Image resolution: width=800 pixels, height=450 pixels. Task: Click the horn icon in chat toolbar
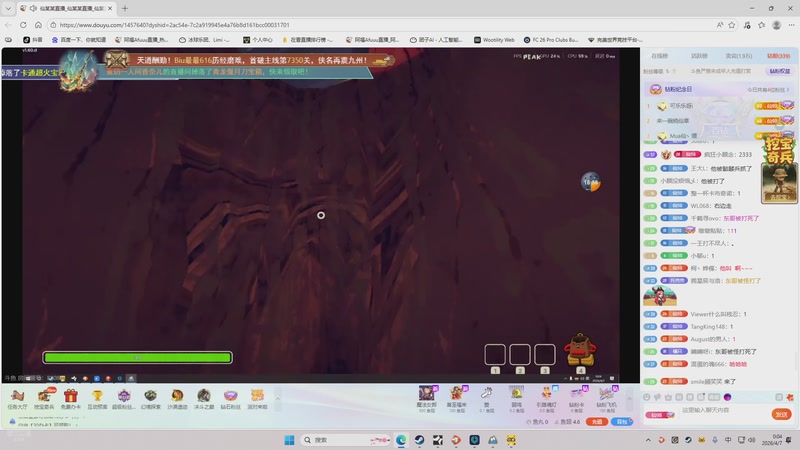(x=657, y=397)
